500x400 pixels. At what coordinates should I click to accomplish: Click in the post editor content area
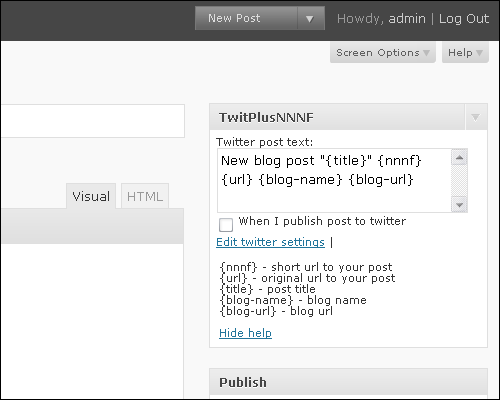point(92,320)
